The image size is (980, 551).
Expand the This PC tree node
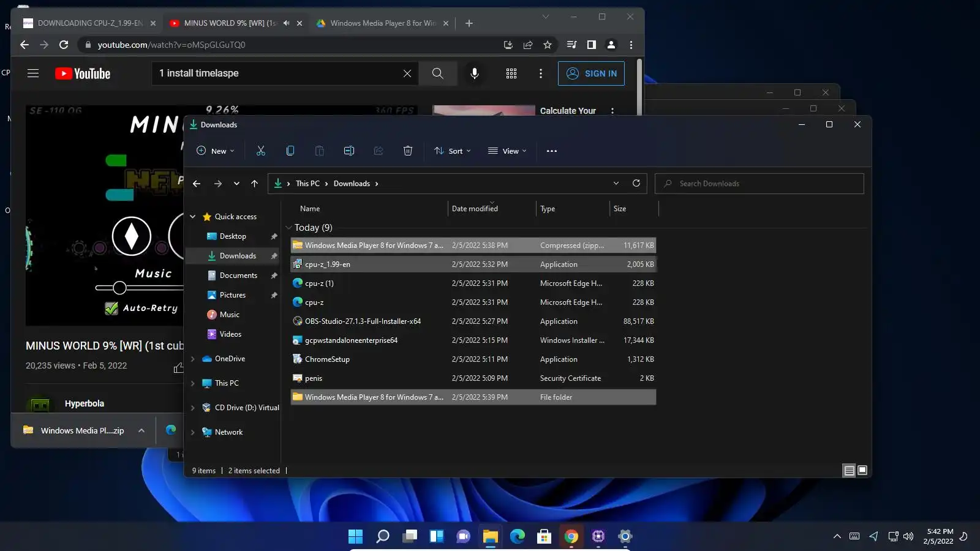click(193, 383)
